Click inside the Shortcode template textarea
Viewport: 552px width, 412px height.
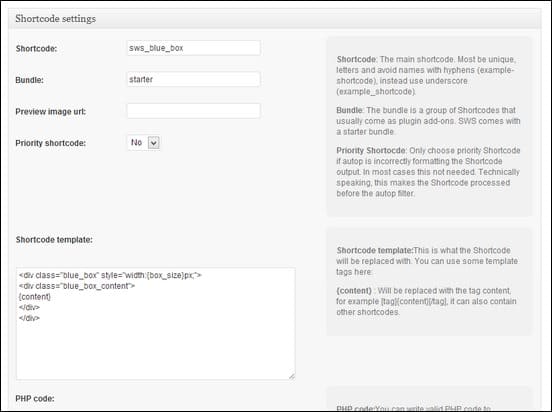pos(156,324)
